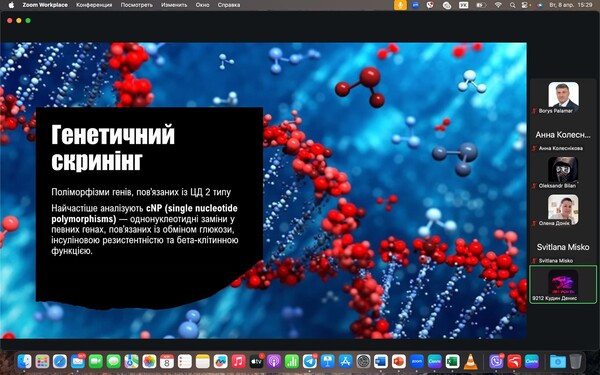600x375 pixels.
Task: Open Finder from the Dock
Action: pyautogui.click(x=24, y=361)
